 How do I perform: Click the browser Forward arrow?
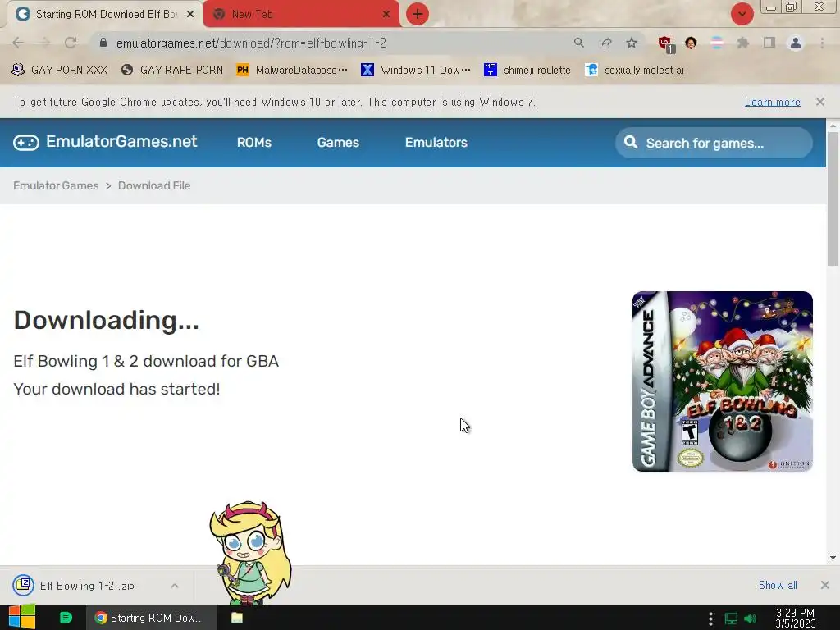[44, 43]
